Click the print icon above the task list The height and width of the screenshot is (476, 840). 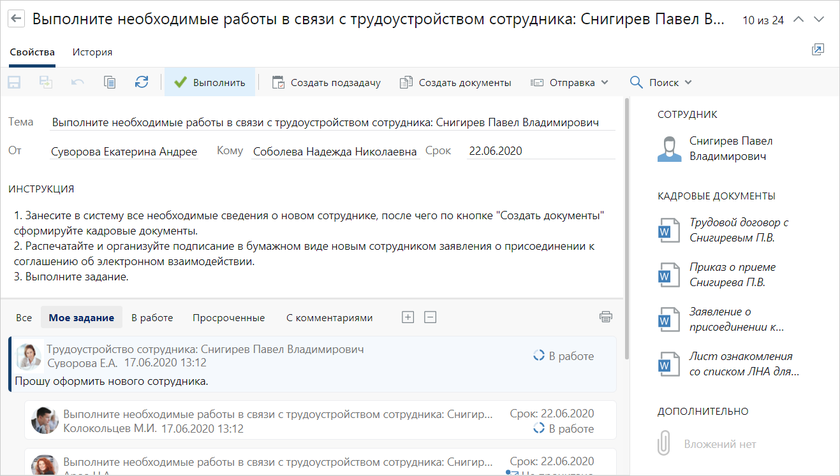(605, 317)
